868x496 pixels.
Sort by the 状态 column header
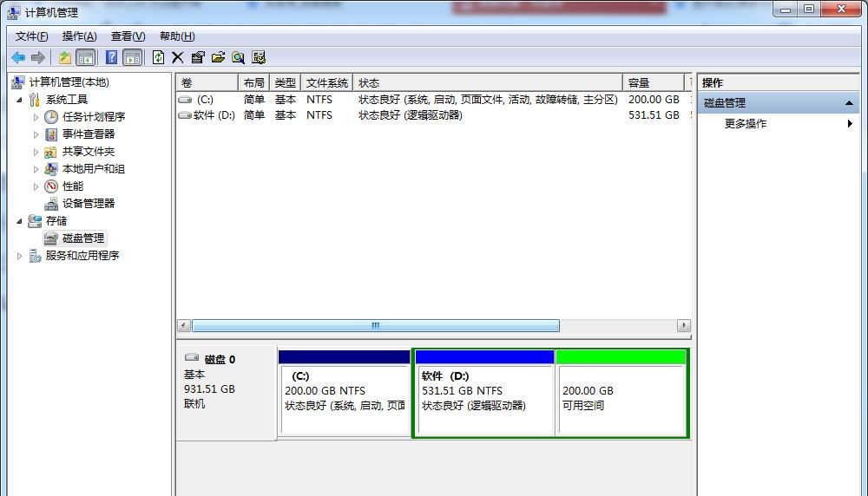tap(488, 83)
